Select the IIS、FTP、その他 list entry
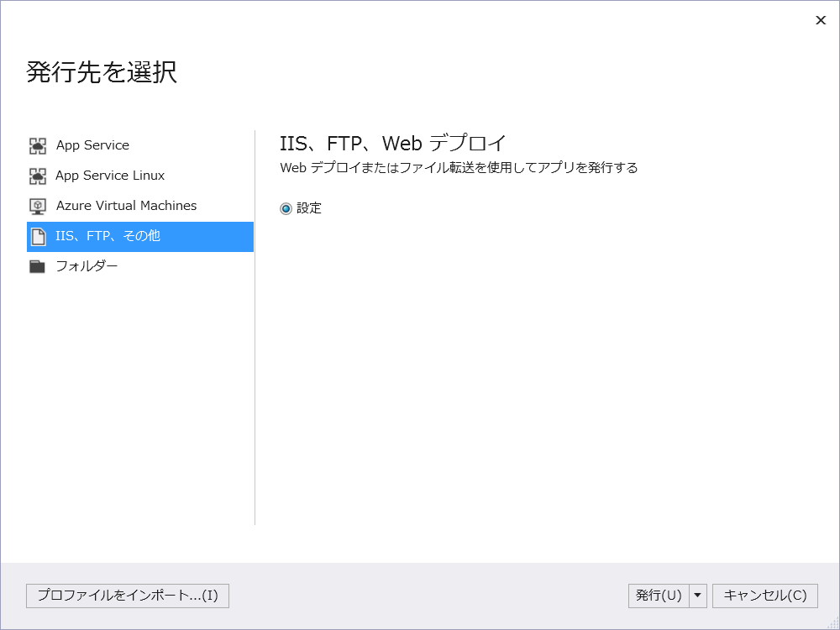This screenshot has width=840, height=630. click(x=140, y=236)
